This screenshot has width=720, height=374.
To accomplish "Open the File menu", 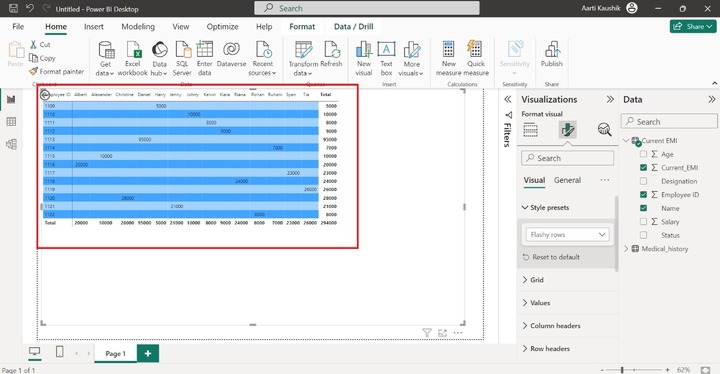I will pos(18,27).
